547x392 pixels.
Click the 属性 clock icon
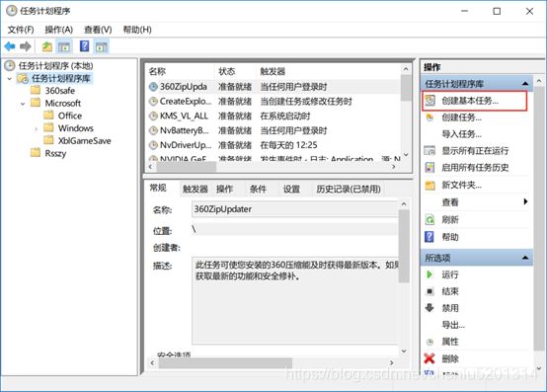(x=430, y=342)
